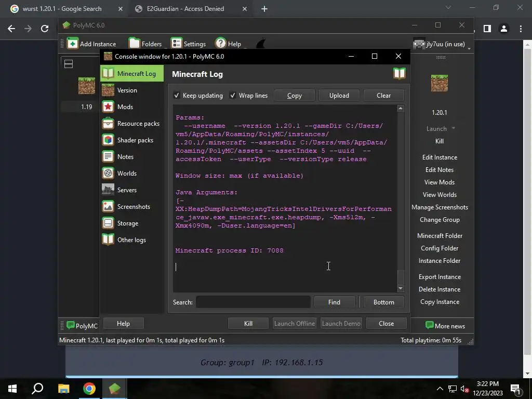Open Windows Start menu
The image size is (532, 399).
pos(12,389)
